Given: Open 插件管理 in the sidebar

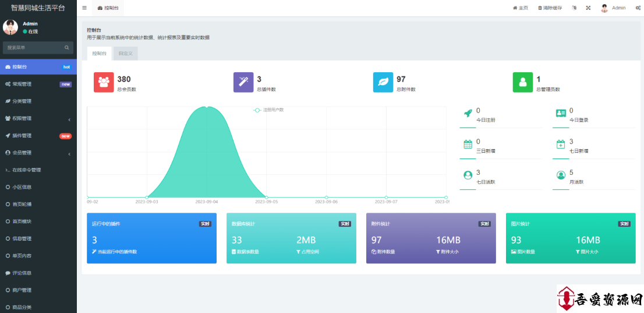Looking at the screenshot, I should pos(38,136).
